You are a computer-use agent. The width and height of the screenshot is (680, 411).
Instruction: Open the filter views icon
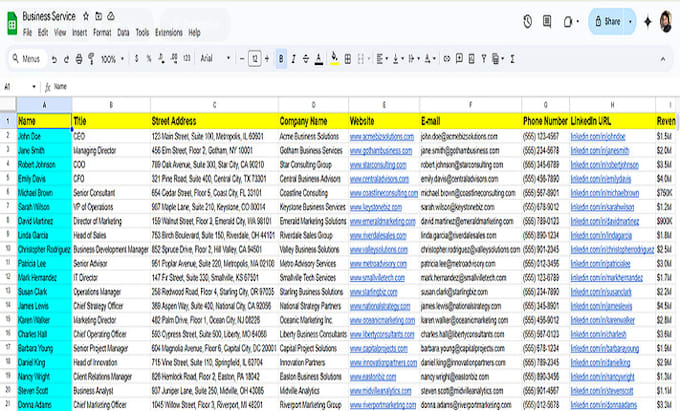(x=497, y=59)
